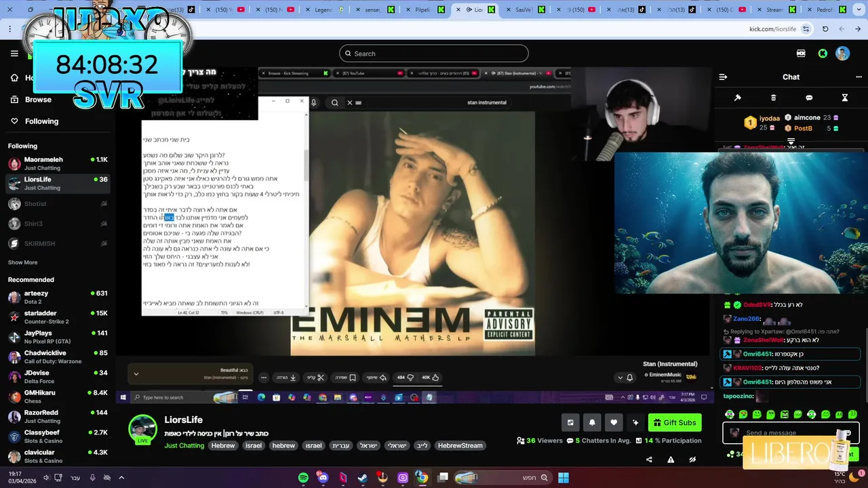This screenshot has width=868, height=488.
Task: Open the Just Chatting category link
Action: (184, 445)
